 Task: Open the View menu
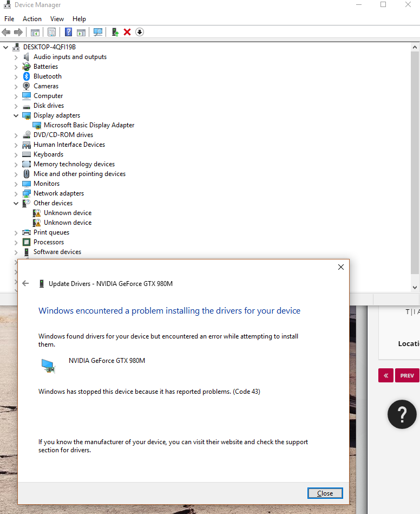(x=57, y=19)
